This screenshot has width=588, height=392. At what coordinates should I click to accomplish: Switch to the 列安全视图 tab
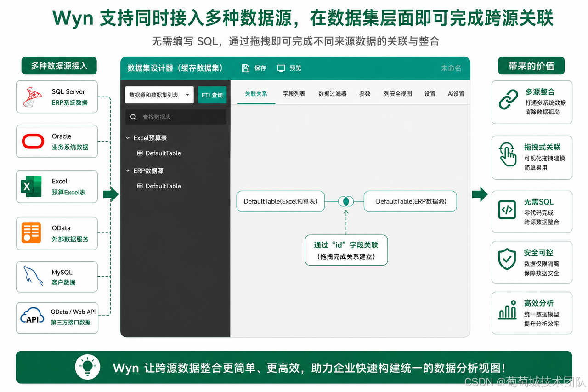point(398,94)
